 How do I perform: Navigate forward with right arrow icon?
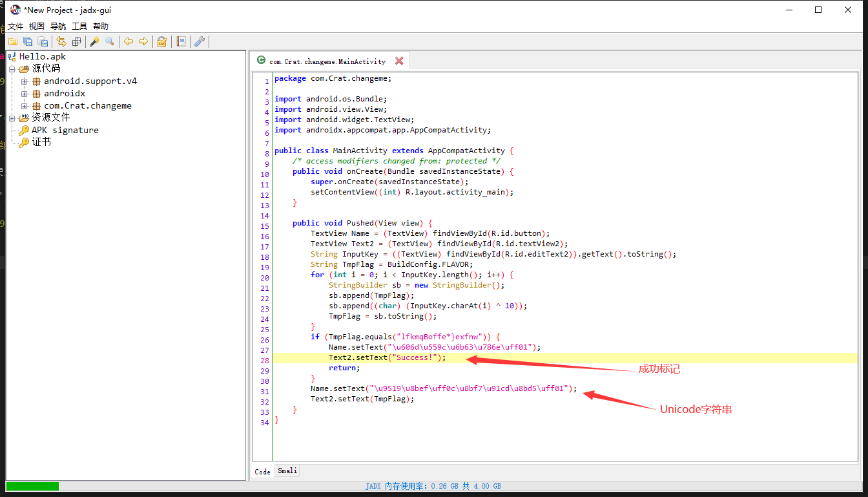[x=143, y=41]
